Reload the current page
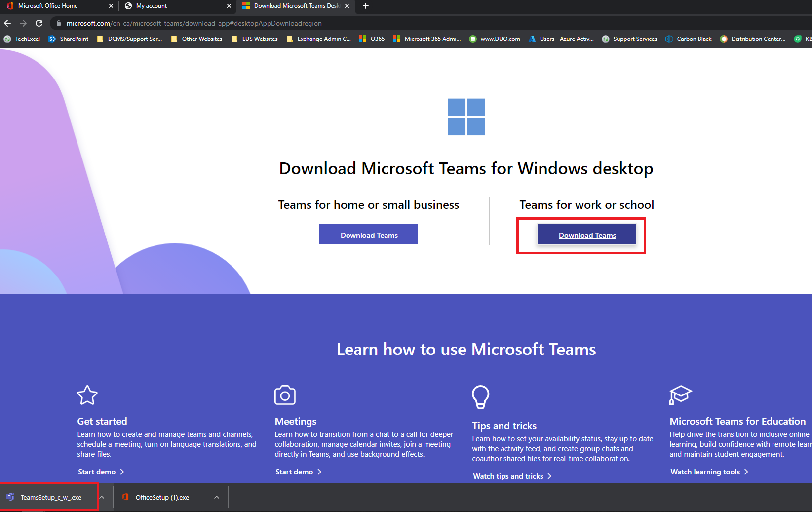This screenshot has height=512, width=812. click(x=39, y=23)
